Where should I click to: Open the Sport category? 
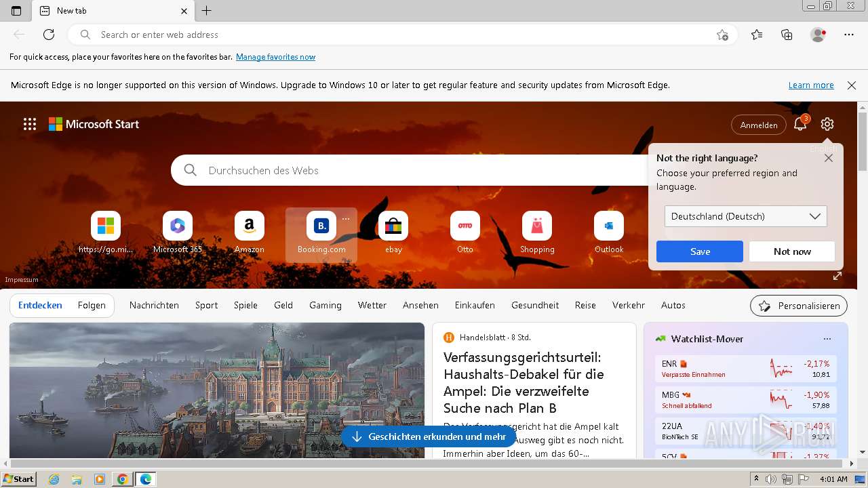207,306
